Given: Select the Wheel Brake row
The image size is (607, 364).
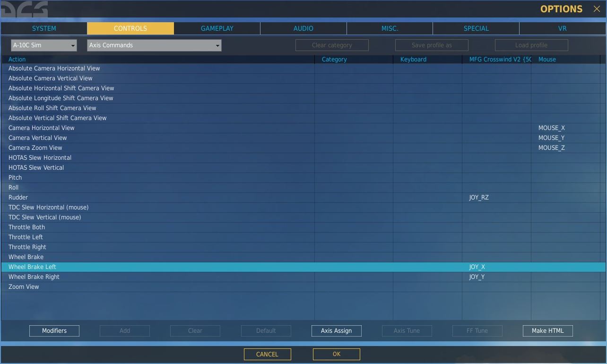Looking at the screenshot, I should pos(303,257).
